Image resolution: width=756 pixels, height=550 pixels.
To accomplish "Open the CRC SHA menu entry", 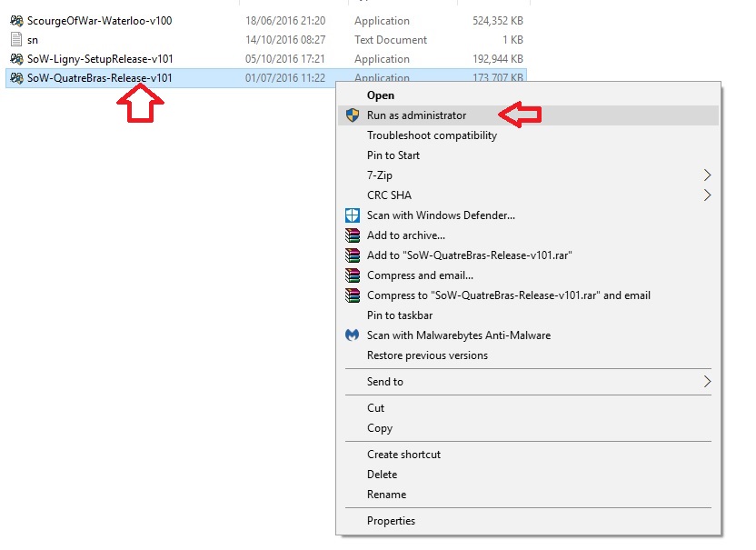I will pos(529,195).
